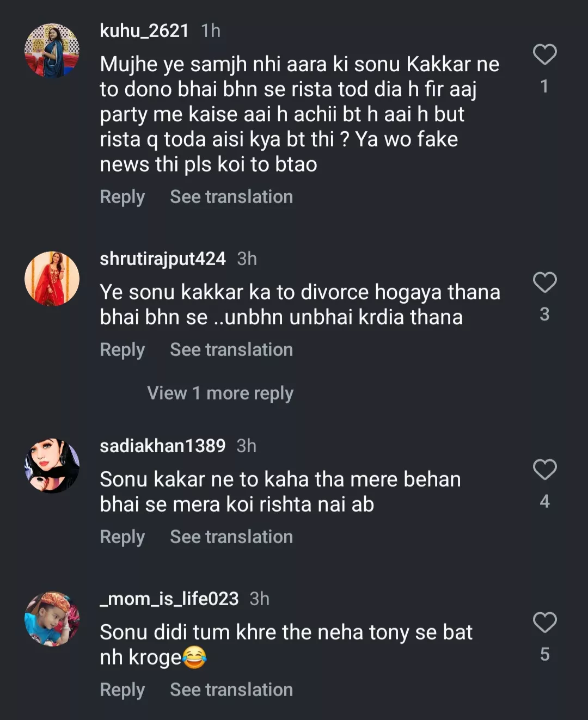The height and width of the screenshot is (720, 588).
Task: See translation of shrutirajput424's comment
Action: pos(231,350)
